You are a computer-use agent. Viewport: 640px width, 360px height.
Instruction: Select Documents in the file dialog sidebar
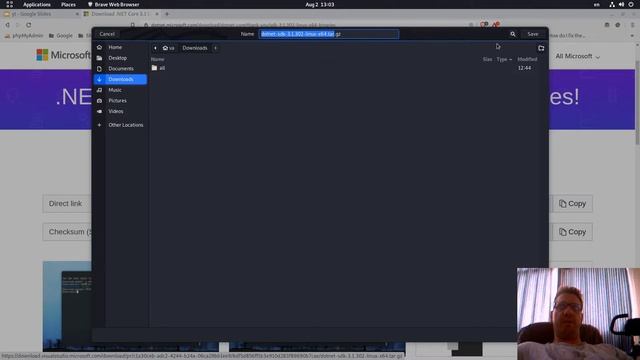(x=120, y=69)
